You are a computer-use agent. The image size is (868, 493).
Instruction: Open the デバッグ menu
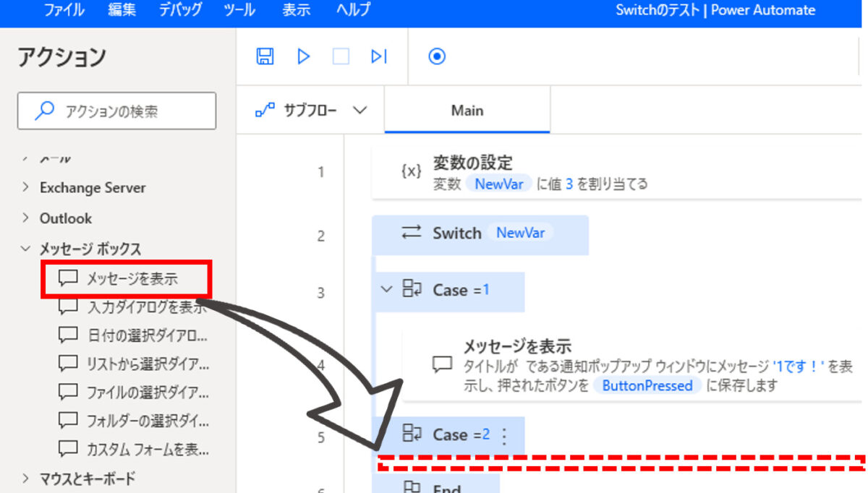tap(179, 10)
